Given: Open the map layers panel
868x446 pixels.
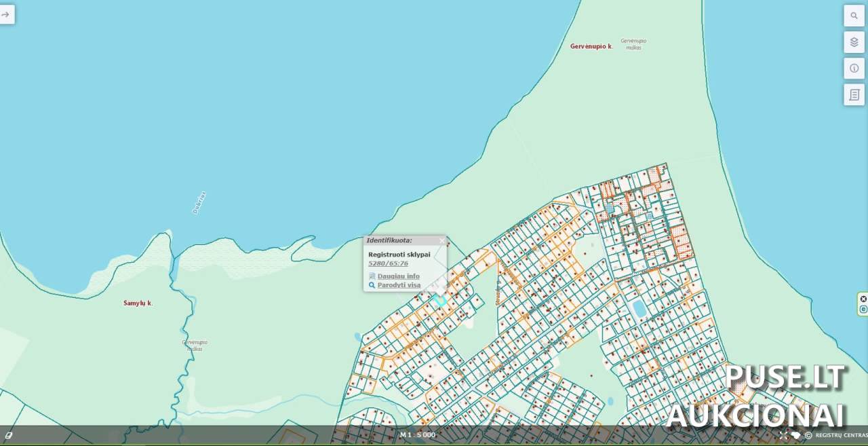Looking at the screenshot, I should point(854,42).
